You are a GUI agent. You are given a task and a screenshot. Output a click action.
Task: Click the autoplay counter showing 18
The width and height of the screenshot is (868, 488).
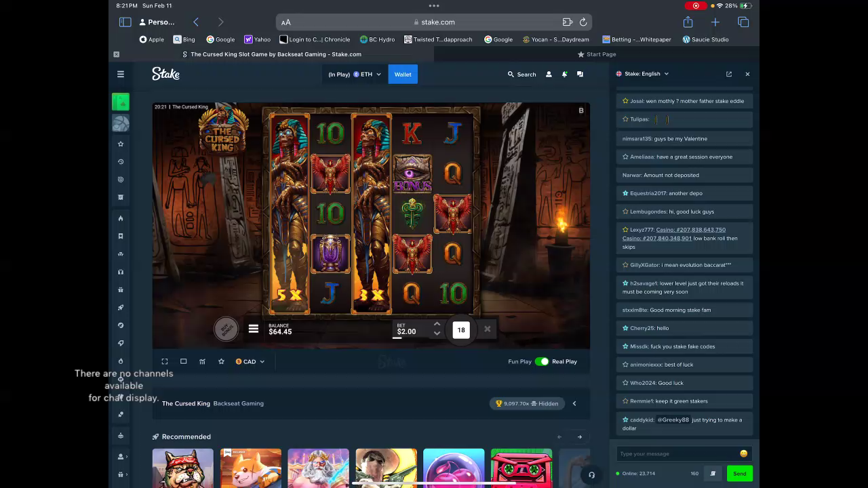click(461, 330)
